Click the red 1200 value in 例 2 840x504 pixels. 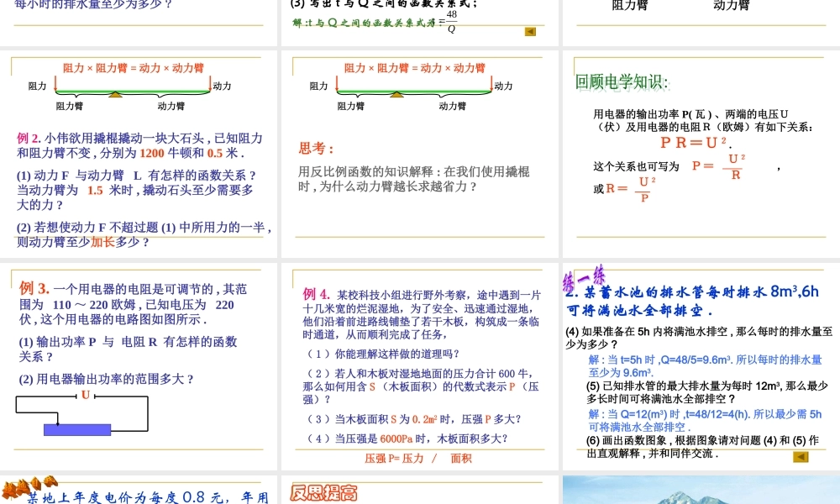tap(151, 153)
